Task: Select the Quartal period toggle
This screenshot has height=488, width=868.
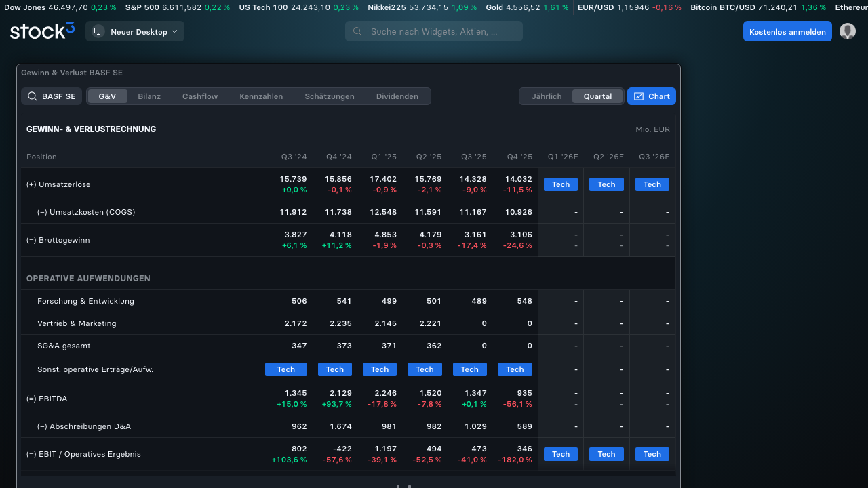Action: click(x=598, y=96)
